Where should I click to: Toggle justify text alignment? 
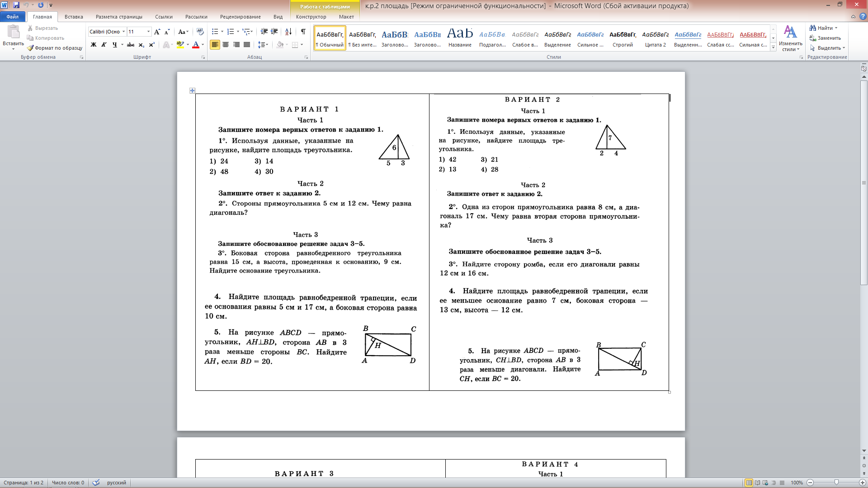click(x=247, y=45)
